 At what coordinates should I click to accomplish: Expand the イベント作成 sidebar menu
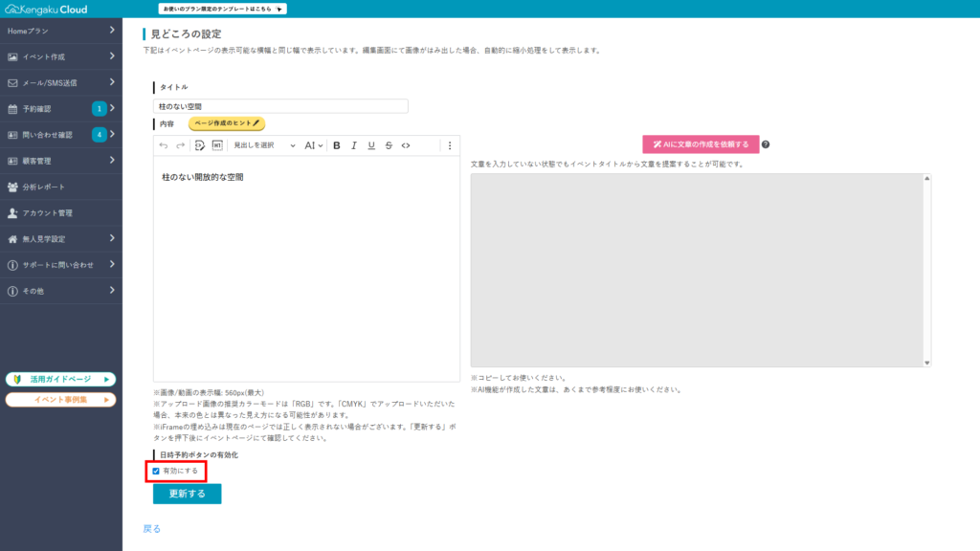tap(61, 56)
